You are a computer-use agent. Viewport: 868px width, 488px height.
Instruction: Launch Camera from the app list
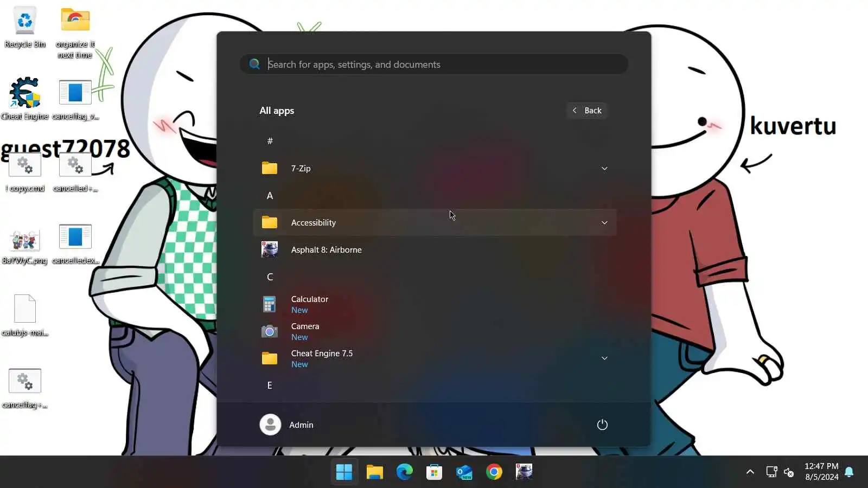pos(435,331)
